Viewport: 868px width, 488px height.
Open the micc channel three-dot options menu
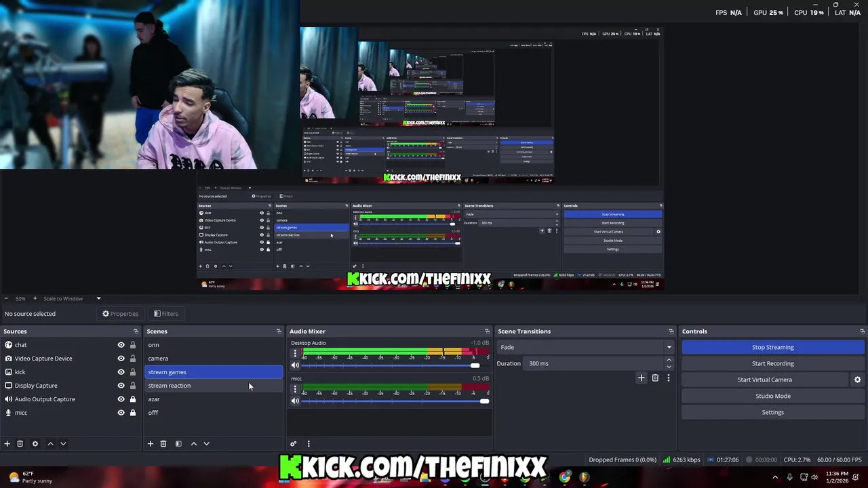click(295, 389)
